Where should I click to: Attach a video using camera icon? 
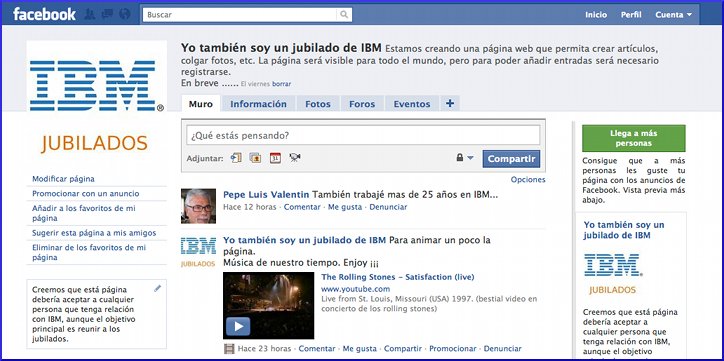pyautogui.click(x=295, y=158)
